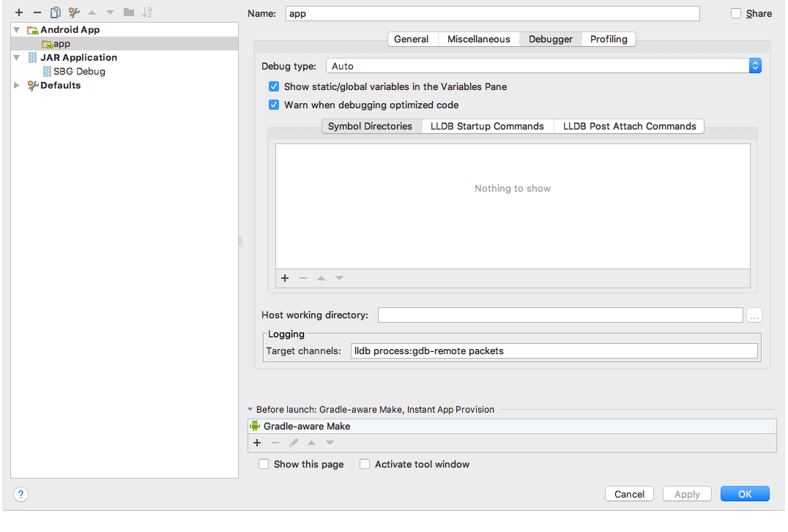Move symbol directory down
Image resolution: width=788 pixels, height=532 pixels.
tap(339, 278)
